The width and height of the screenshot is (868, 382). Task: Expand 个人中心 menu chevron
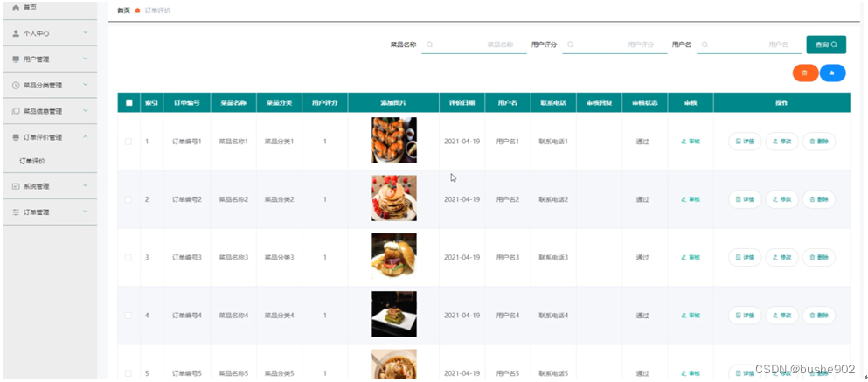(86, 32)
